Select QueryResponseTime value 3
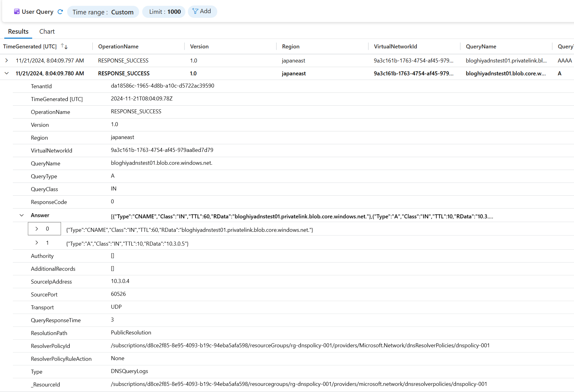Image resolution: width=574 pixels, height=392 pixels. pos(112,320)
